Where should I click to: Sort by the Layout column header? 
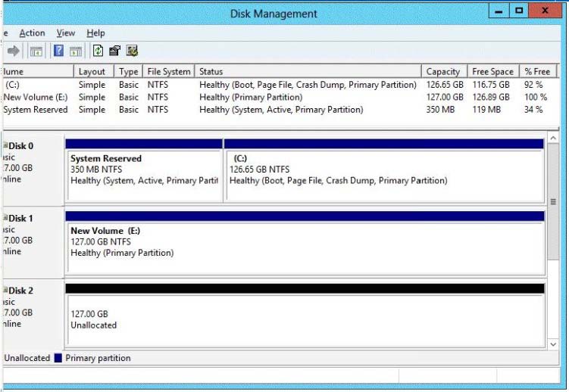click(x=94, y=71)
